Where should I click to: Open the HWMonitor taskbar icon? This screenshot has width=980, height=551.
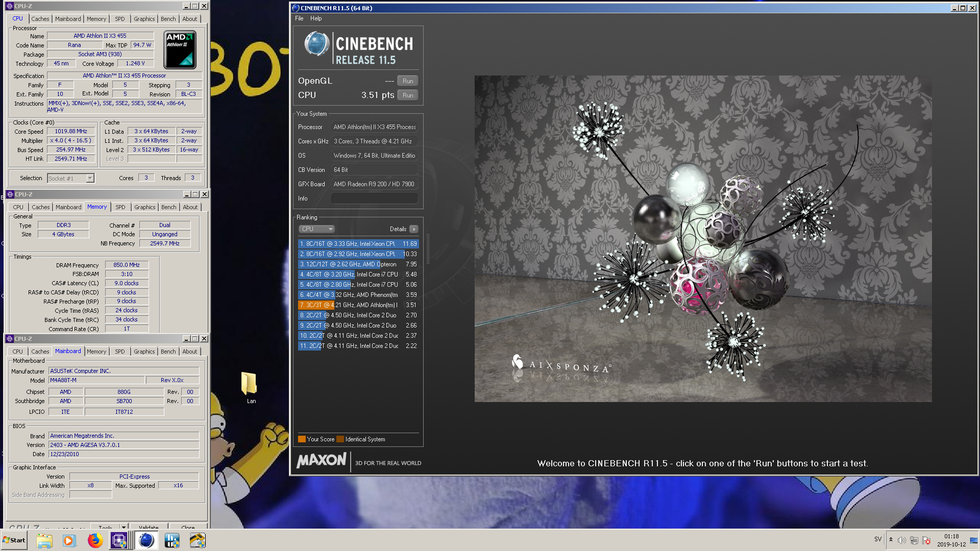click(x=172, y=540)
